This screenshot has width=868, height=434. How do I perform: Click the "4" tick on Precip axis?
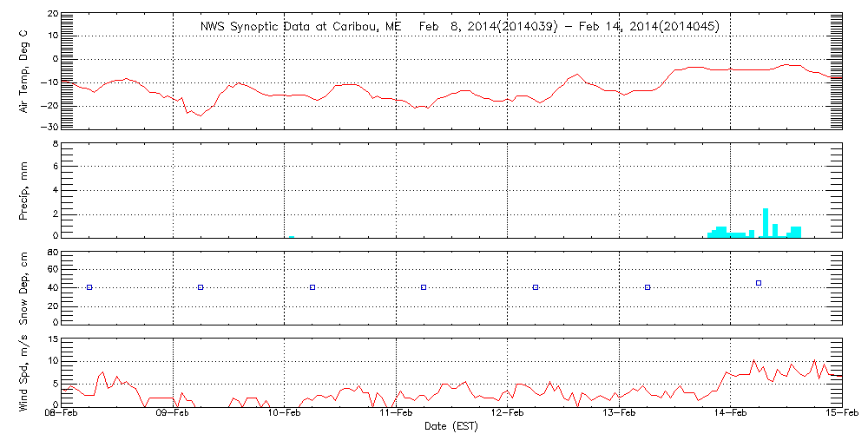pyautogui.click(x=54, y=190)
